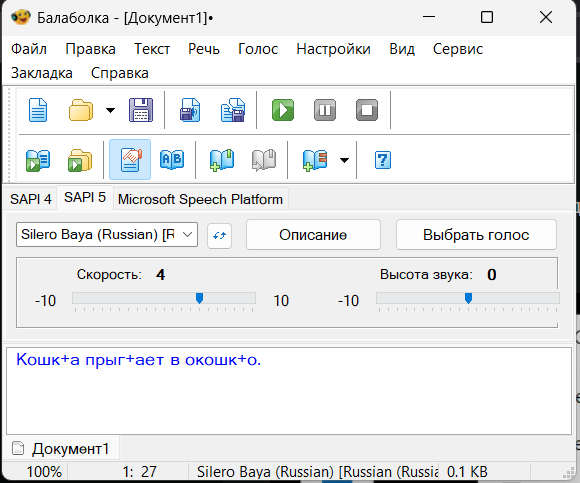Click the save audio file icon
The image size is (580, 483).
(190, 110)
